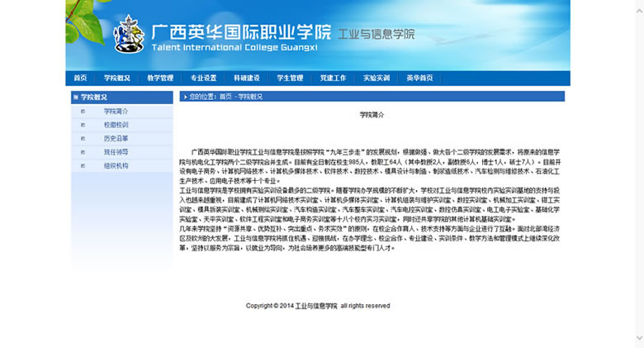Click 首页 link in the breadcrumb path
The width and height of the screenshot is (644, 348).
pyautogui.click(x=225, y=97)
